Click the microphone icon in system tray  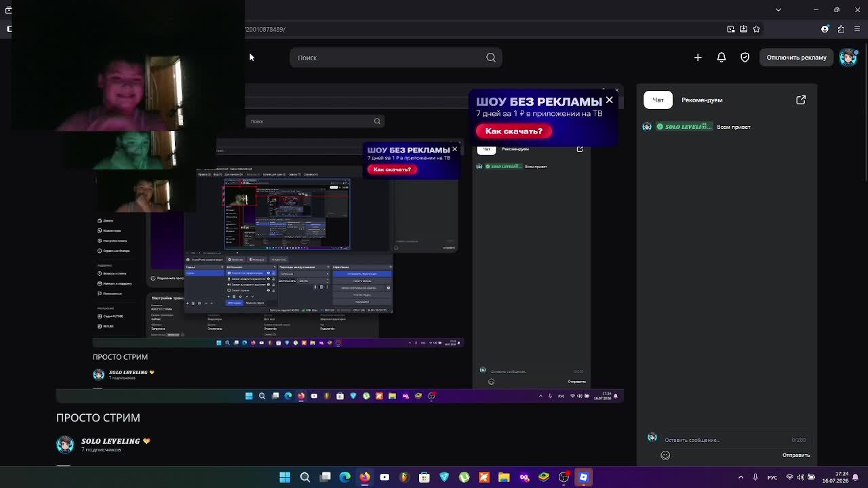point(755,477)
